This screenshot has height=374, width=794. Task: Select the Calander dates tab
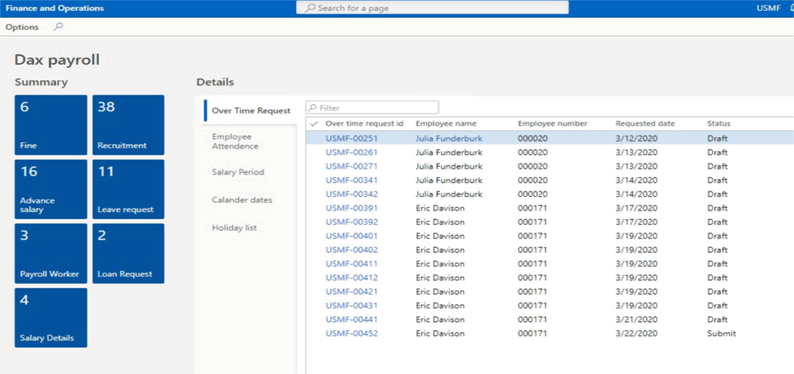click(242, 200)
